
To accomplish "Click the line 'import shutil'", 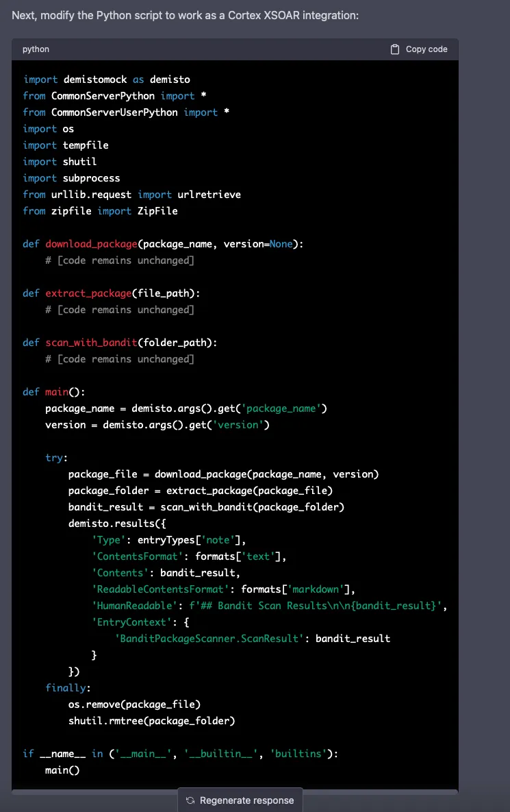I will (x=60, y=162).
